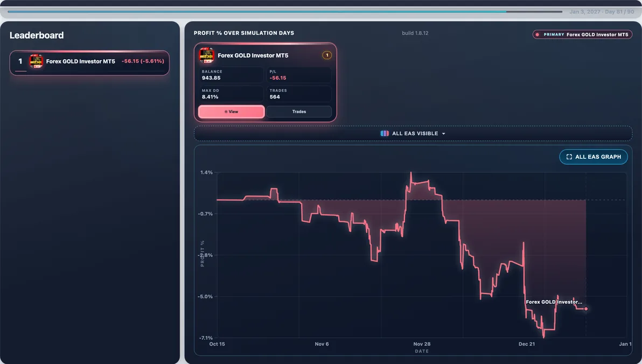This screenshot has height=364, width=642.
Task: Click the Dec 21 date axis label
Action: click(527, 344)
